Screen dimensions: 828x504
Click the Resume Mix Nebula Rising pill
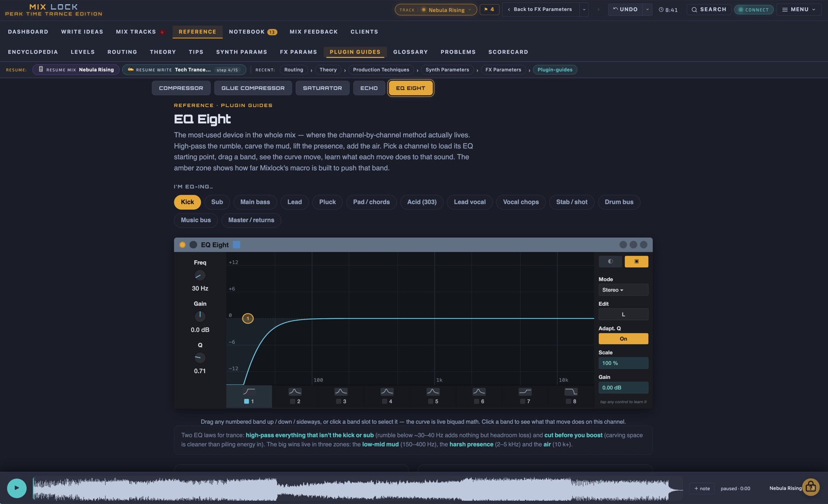tap(76, 70)
